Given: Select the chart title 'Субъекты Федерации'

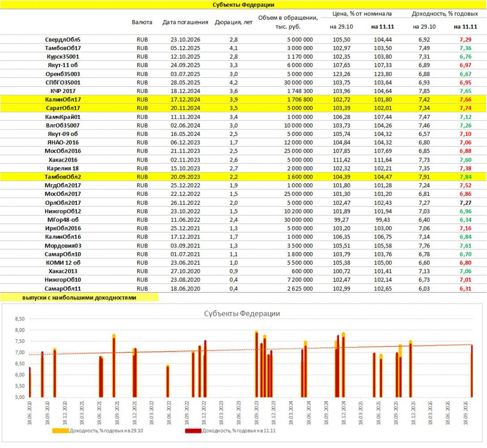Looking at the screenshot, I should tap(242, 313).
